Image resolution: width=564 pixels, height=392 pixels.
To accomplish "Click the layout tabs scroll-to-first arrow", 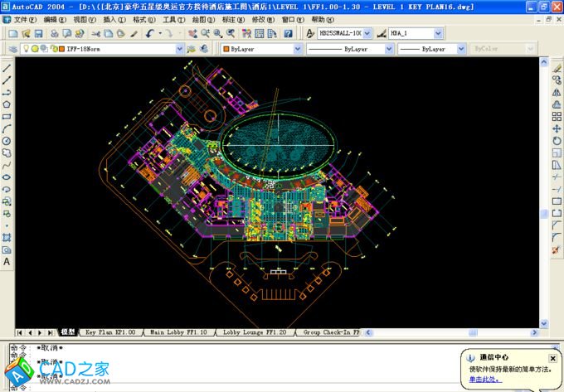I will pos(20,332).
